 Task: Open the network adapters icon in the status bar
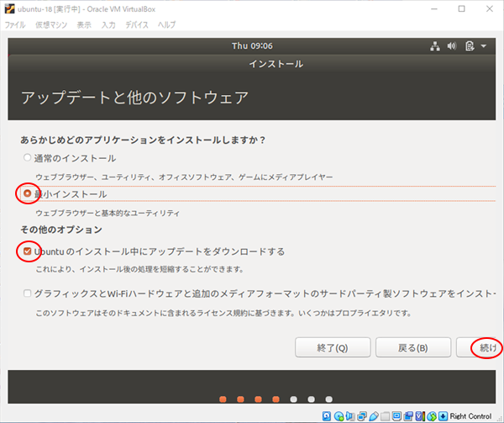click(x=362, y=416)
